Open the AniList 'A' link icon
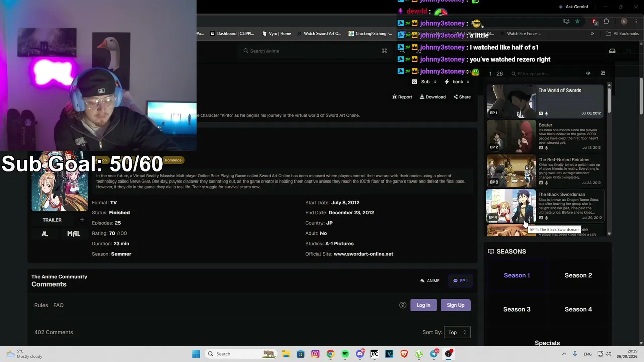Viewport: 644px width, 362px height. [45, 234]
